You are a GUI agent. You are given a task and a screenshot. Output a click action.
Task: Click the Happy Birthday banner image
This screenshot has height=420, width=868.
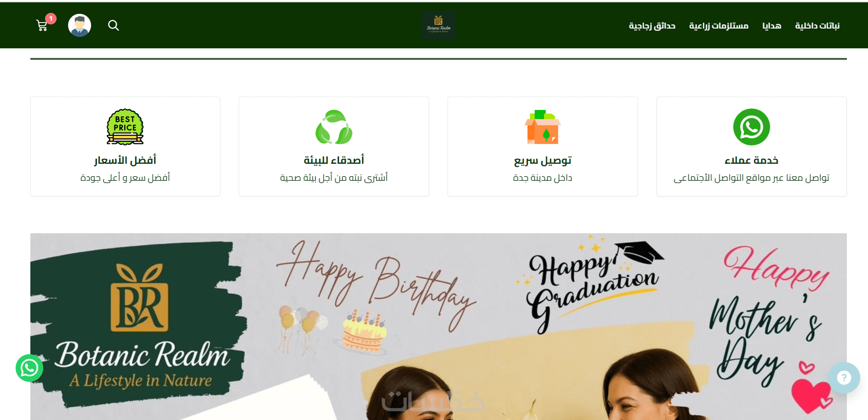coord(438,327)
